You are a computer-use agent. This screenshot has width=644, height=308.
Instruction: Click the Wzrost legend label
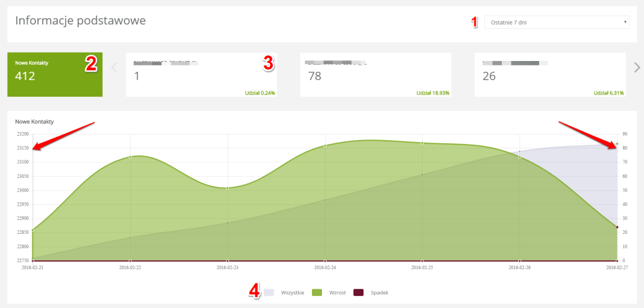pyautogui.click(x=337, y=293)
